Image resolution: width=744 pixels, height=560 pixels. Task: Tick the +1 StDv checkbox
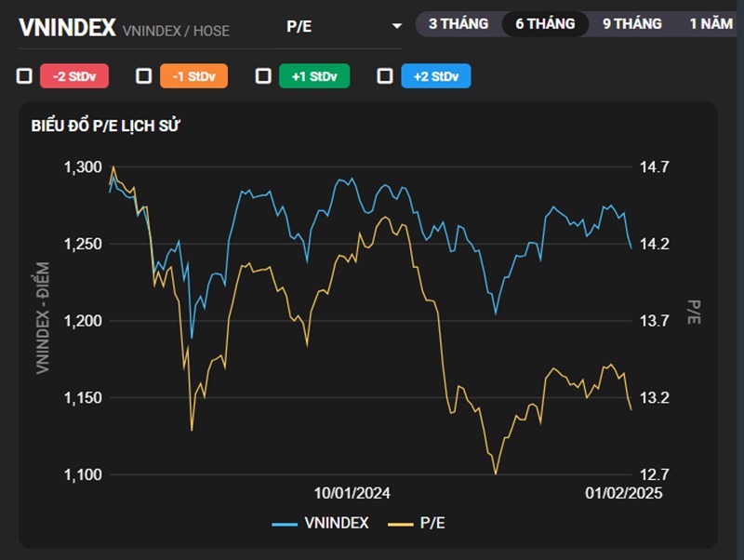(x=263, y=76)
